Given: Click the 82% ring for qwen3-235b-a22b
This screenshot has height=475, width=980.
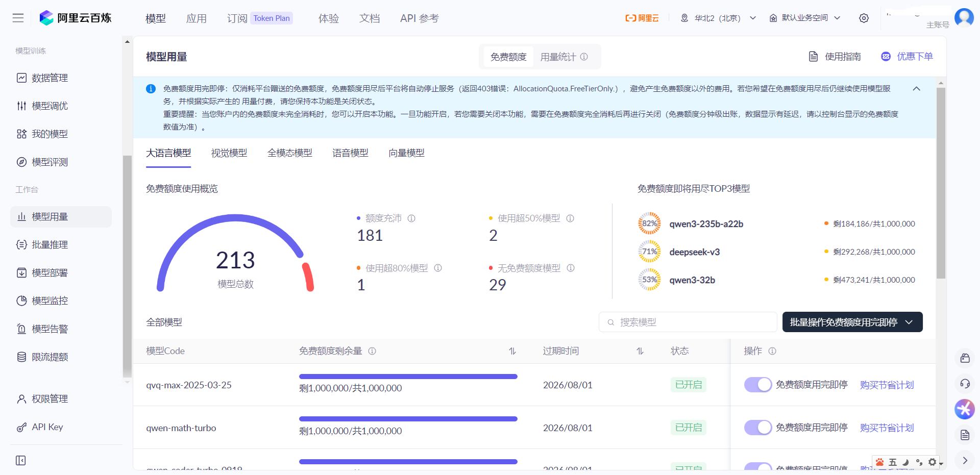Looking at the screenshot, I should tap(649, 223).
